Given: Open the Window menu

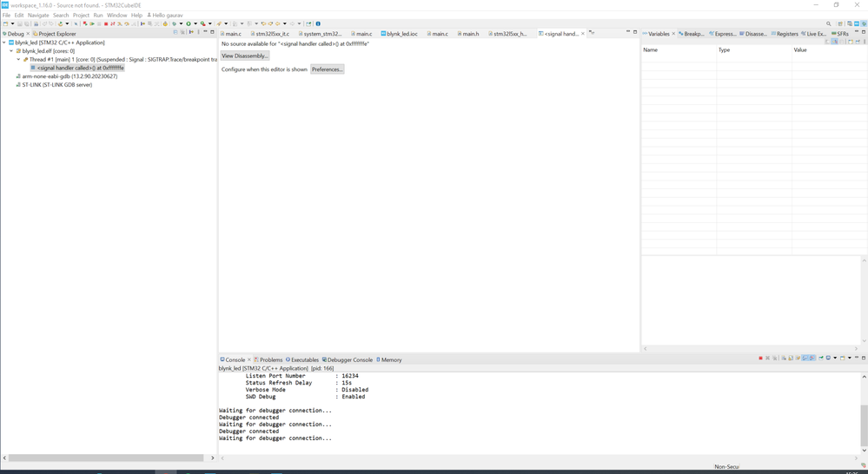Looking at the screenshot, I should point(116,15).
